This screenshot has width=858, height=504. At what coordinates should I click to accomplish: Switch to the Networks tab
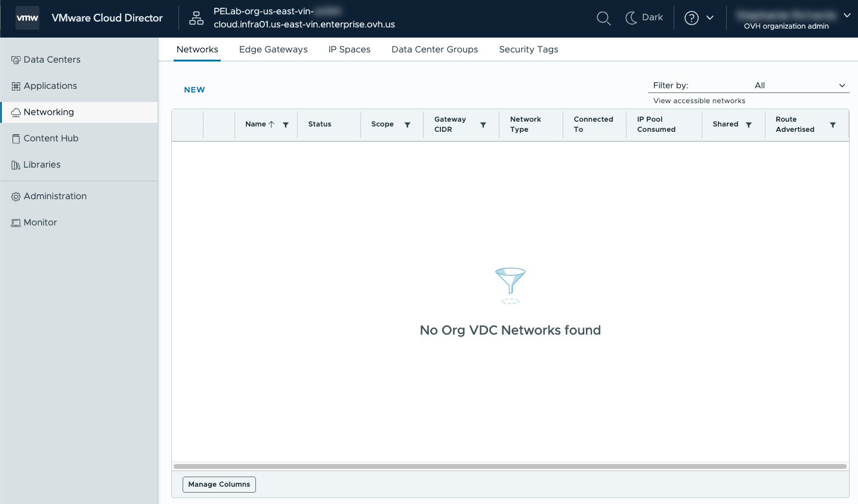coord(197,50)
